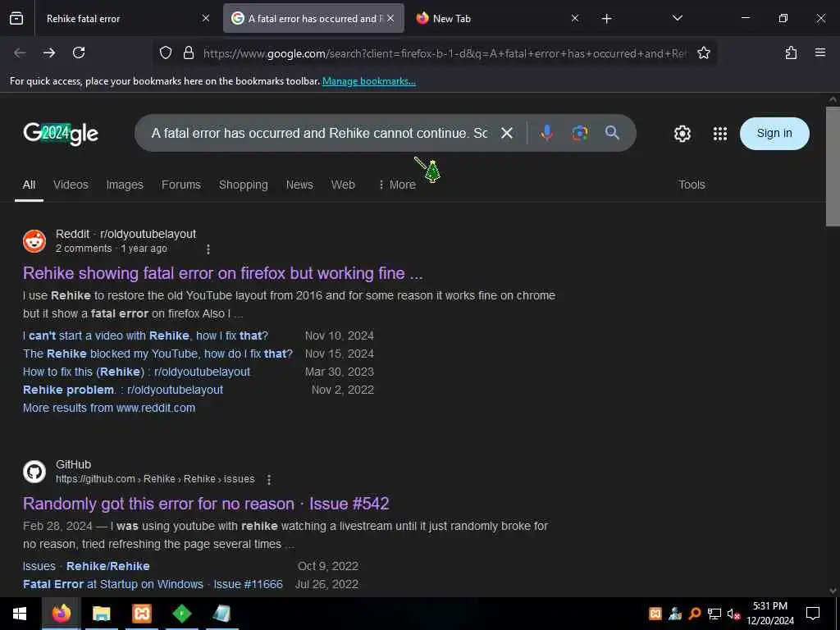Open File Explorer from the taskbar
This screenshot has height=630, width=840.
tap(101, 614)
